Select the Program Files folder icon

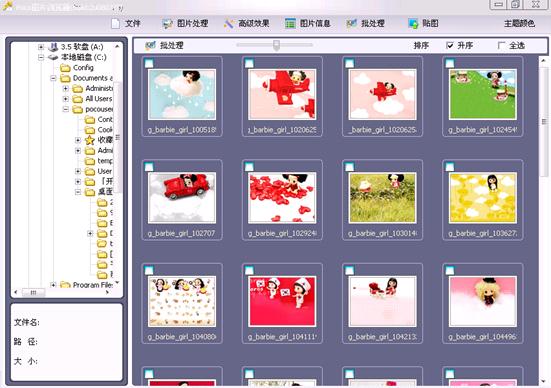[65, 285]
